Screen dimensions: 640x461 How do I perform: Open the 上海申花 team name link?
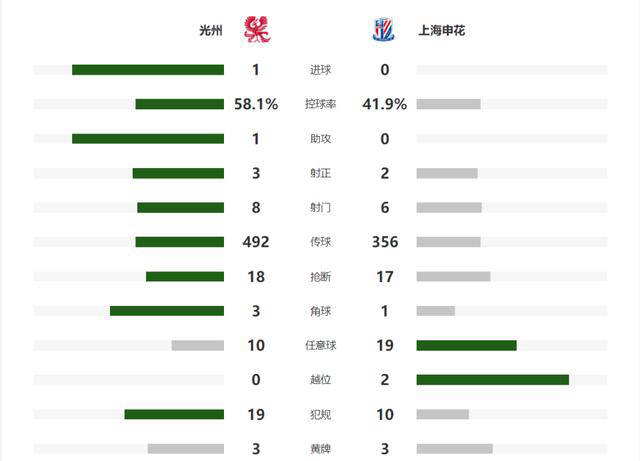pos(442,31)
